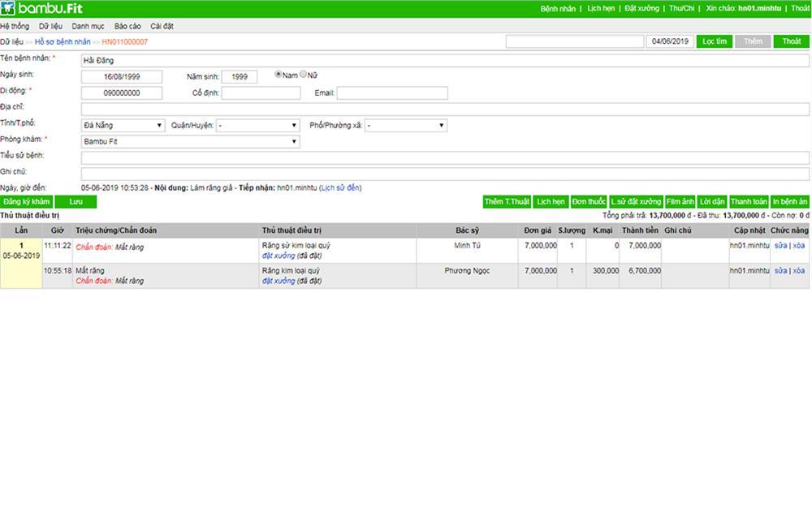Screen dimensions: 812x512
Task: Open the Phòng khám dropdown showing Bambu Fit
Action: pyautogui.click(x=191, y=141)
